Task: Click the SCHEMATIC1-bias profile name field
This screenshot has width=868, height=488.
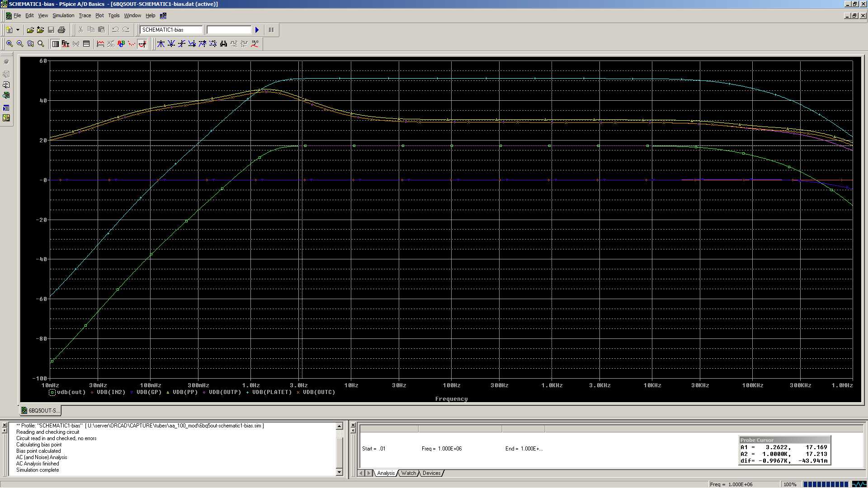Action: 171,30
